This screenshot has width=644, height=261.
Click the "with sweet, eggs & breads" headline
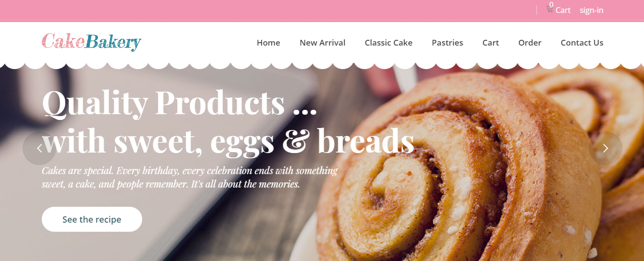coord(228,141)
